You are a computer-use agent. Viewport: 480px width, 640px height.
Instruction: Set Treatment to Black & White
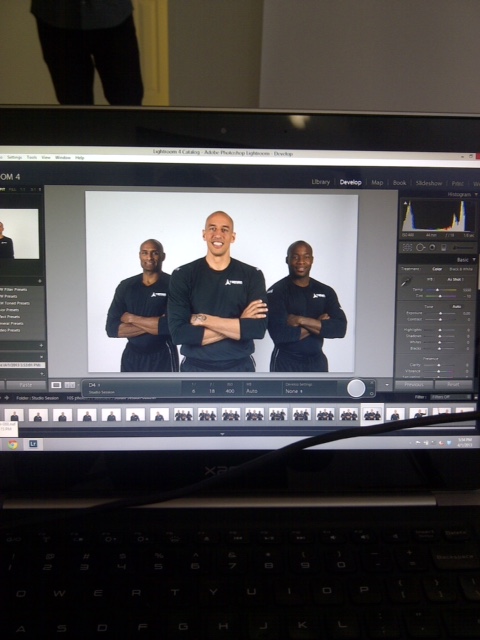461,269
